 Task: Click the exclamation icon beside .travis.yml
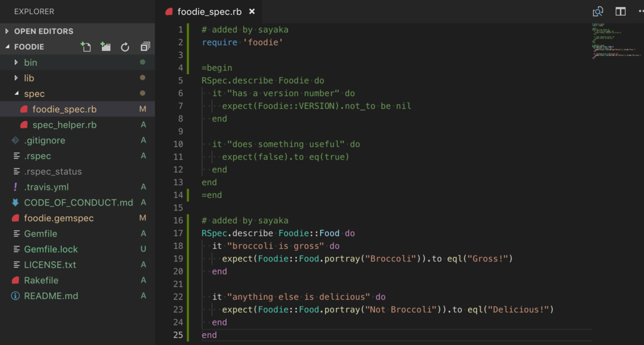point(16,187)
